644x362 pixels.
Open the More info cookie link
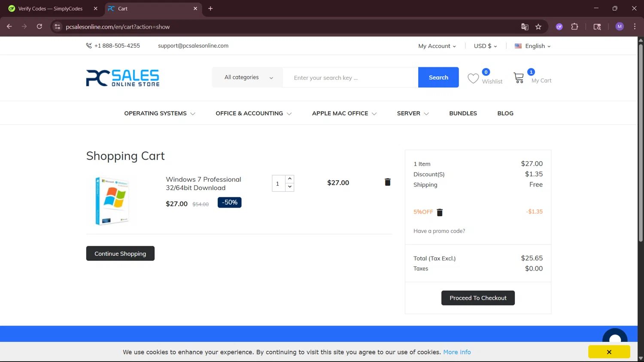click(457, 352)
